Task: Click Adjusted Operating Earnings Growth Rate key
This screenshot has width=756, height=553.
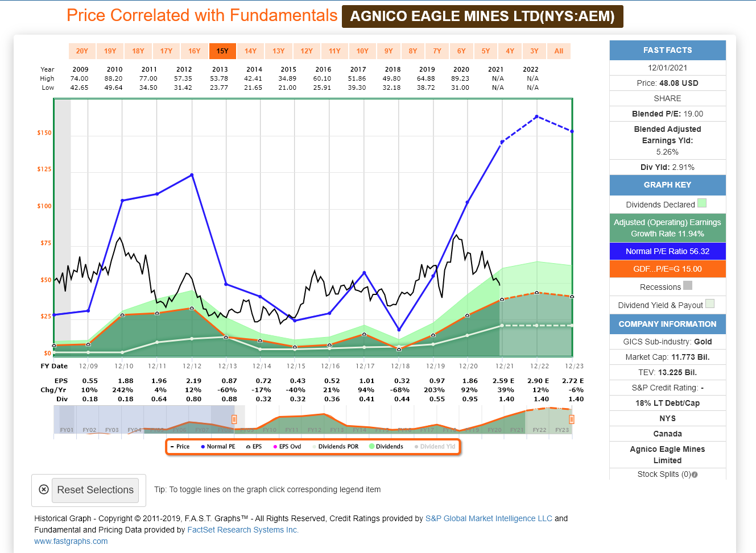Action: 668,228
